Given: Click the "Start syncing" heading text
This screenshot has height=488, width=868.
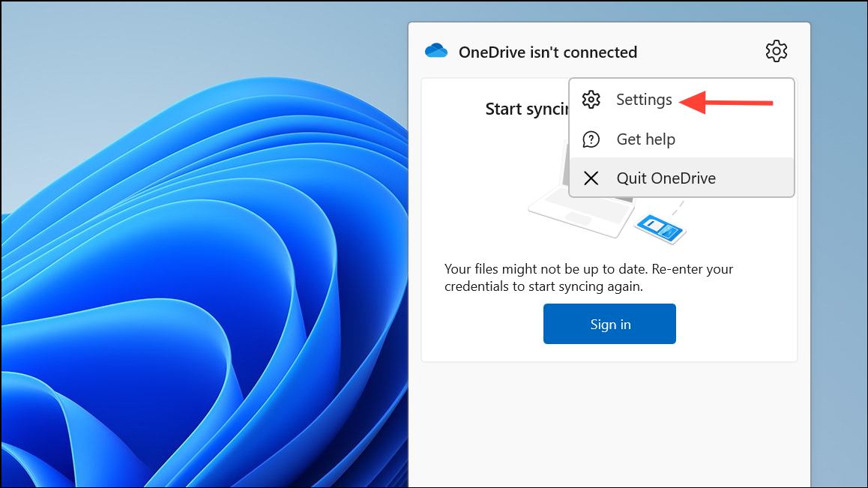Looking at the screenshot, I should tap(527, 109).
